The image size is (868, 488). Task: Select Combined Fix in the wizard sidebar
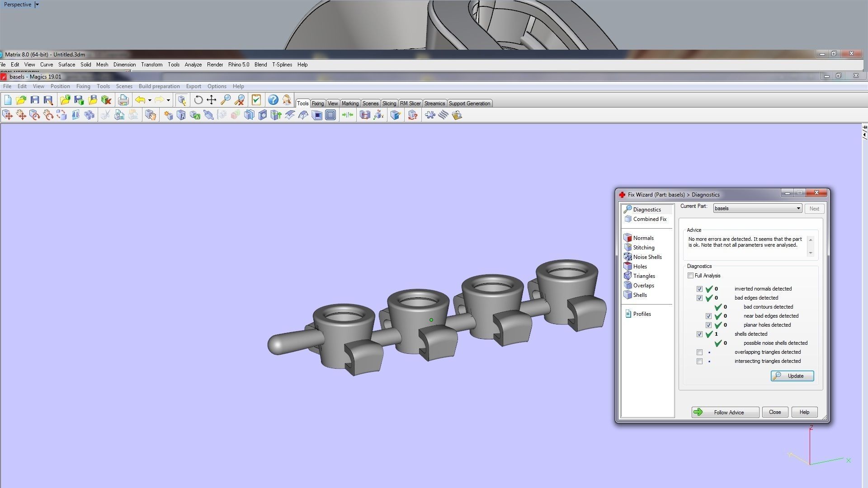coord(645,219)
